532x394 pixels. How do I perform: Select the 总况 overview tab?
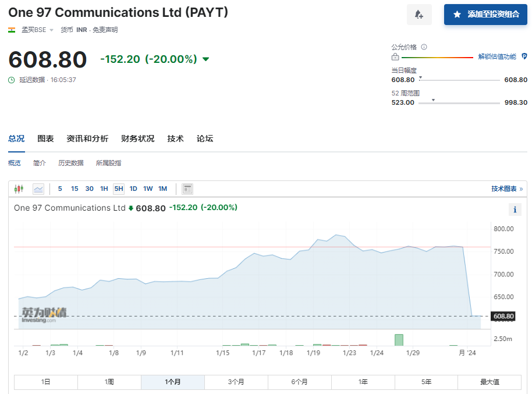coord(16,139)
